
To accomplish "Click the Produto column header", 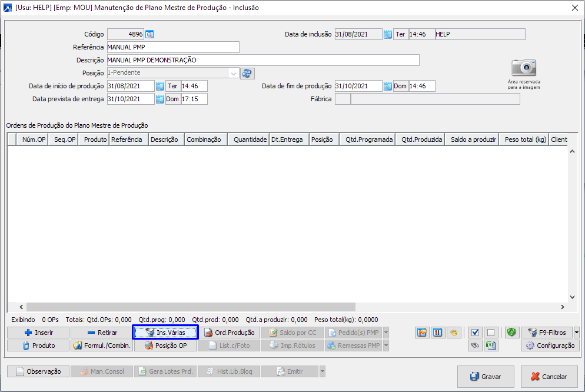I will coord(94,139).
